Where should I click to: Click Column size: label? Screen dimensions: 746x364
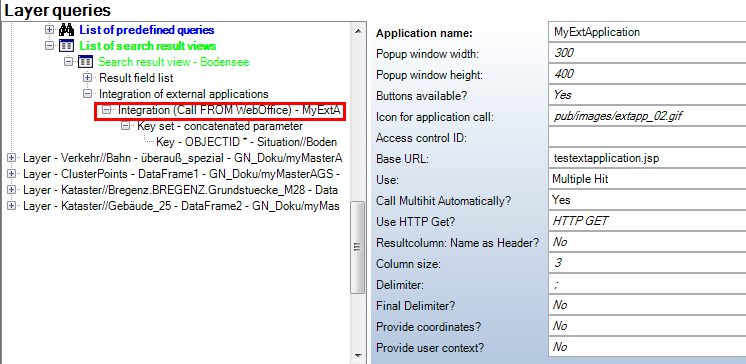pos(408,264)
